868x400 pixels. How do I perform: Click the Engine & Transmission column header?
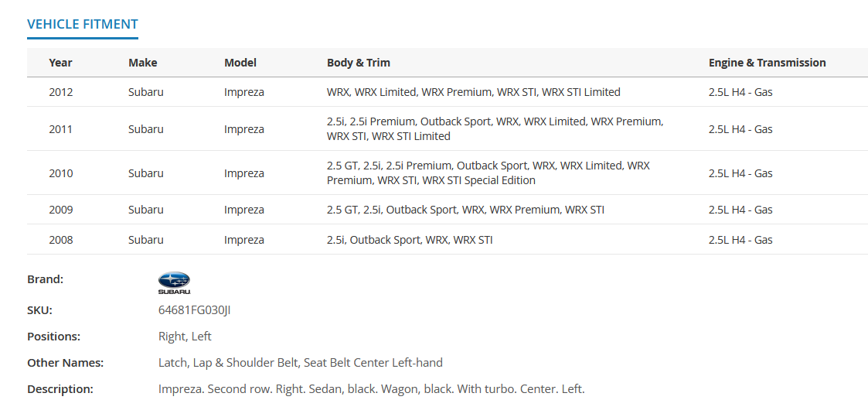click(768, 63)
